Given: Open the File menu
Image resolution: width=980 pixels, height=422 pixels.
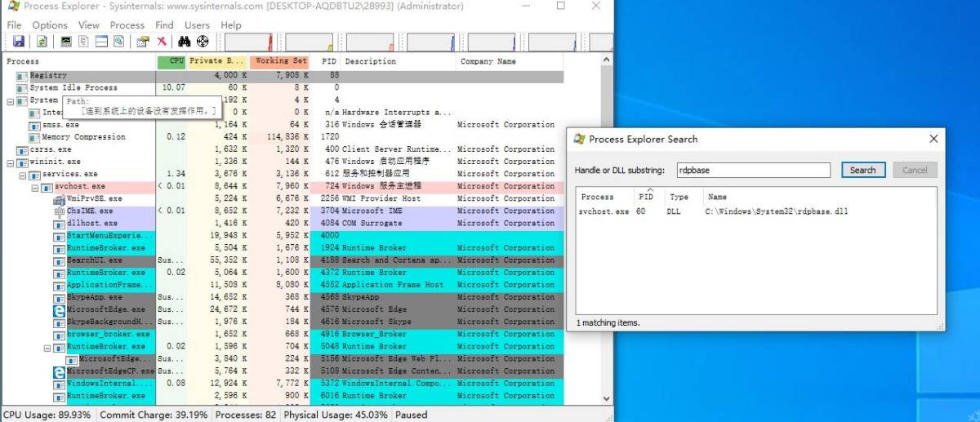Looking at the screenshot, I should [15, 25].
